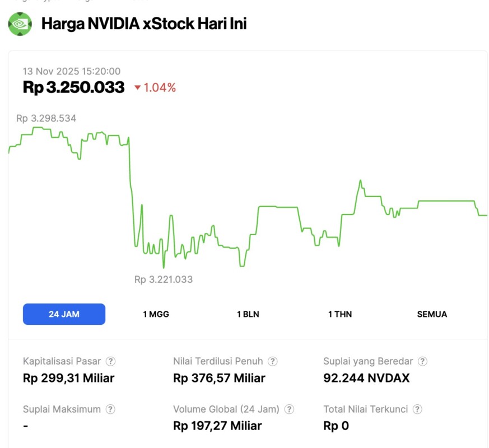
Task: Click the Rp 299,31 Miliar market cap value
Action: click(68, 378)
